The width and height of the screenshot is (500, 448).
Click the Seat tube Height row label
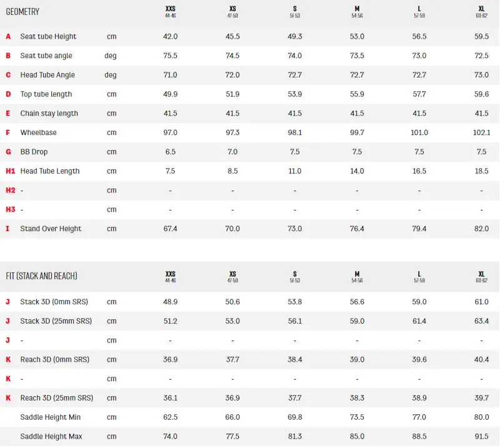(48, 36)
